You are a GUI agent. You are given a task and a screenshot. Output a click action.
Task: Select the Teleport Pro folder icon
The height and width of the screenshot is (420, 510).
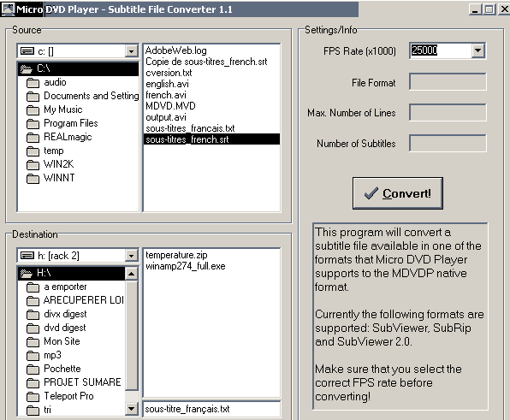pyautogui.click(x=33, y=397)
